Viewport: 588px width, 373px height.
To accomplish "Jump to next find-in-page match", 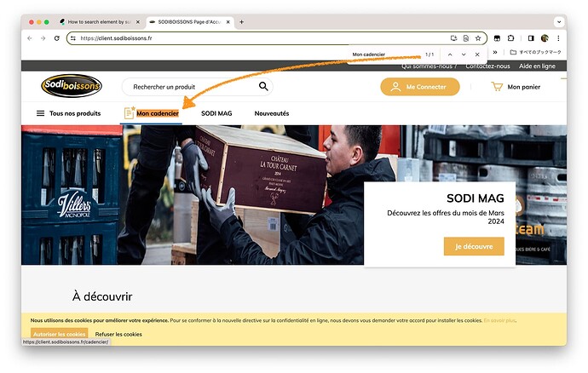I will [x=464, y=55].
